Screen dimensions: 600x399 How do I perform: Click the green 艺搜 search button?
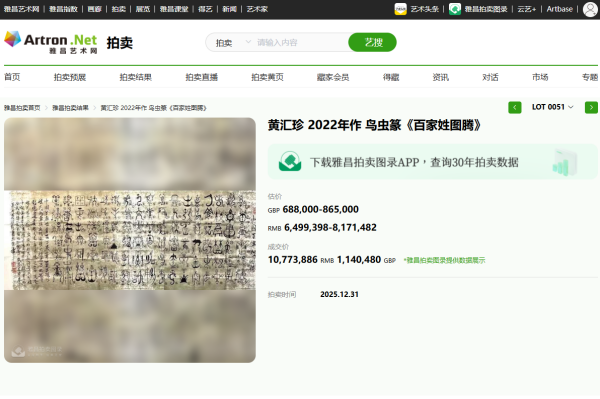click(372, 42)
